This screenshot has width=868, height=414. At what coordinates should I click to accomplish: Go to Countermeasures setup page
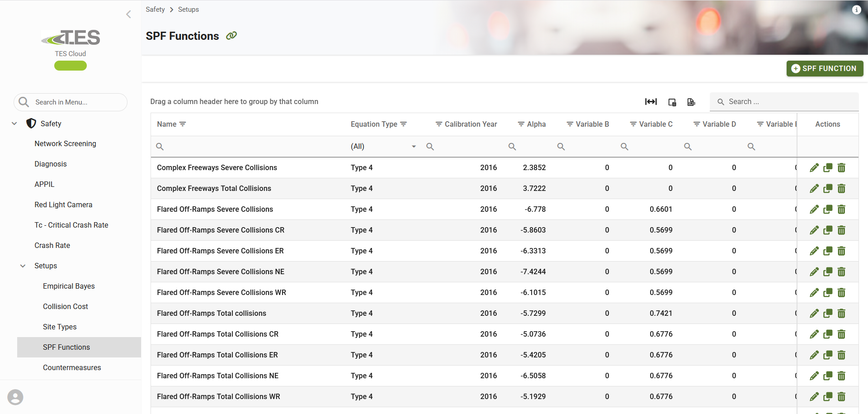click(72, 368)
